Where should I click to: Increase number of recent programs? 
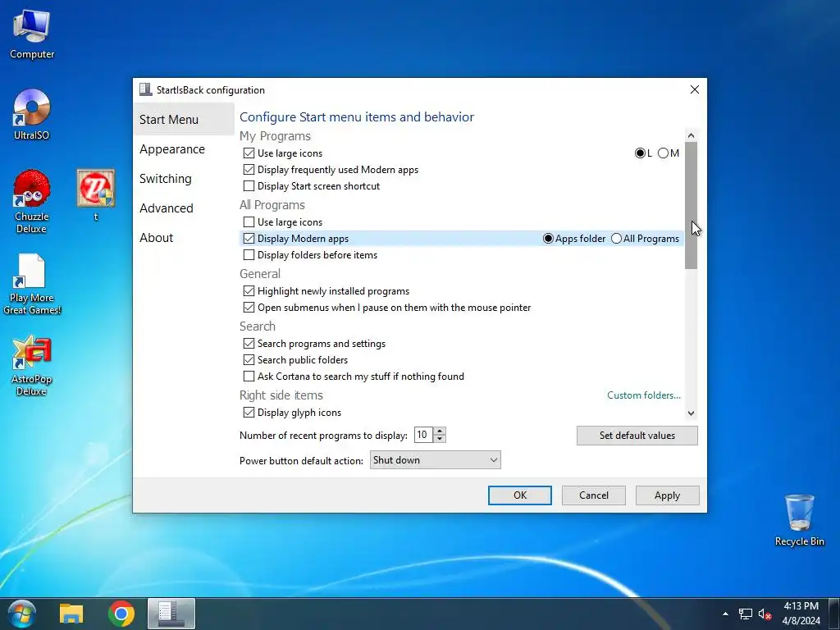(440, 431)
